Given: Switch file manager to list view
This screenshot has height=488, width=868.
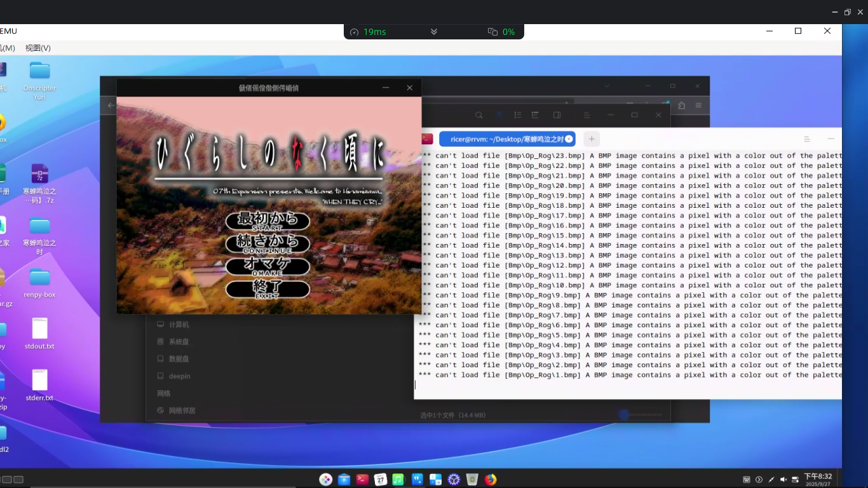Looking at the screenshot, I should click(x=518, y=115).
